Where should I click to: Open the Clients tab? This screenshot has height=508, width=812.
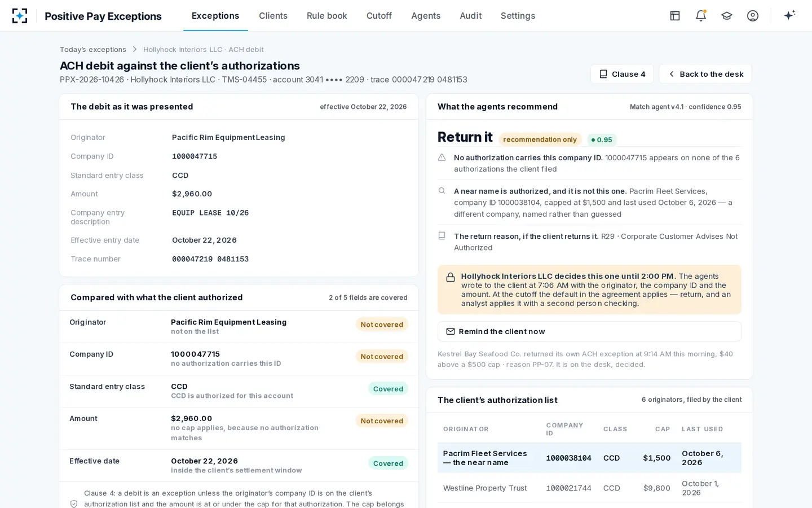coord(273,16)
